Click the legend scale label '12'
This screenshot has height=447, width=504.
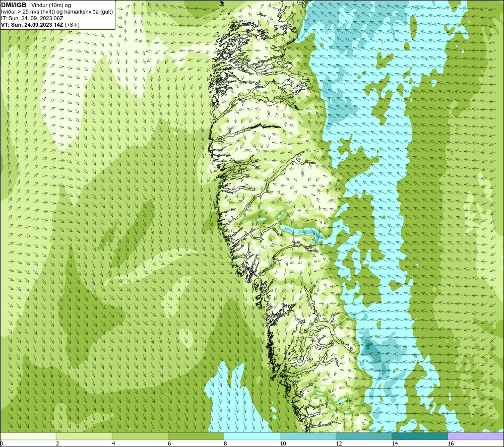point(339,443)
